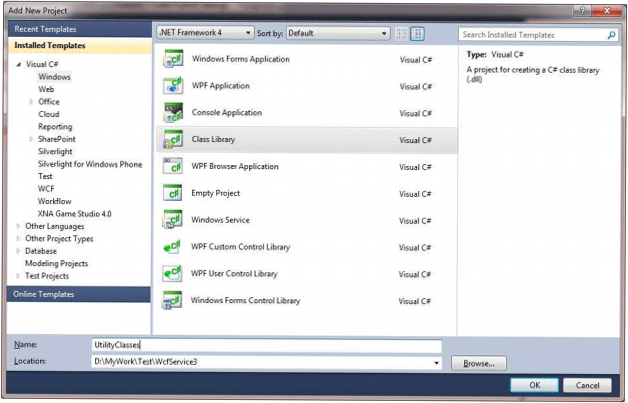628x403 pixels.
Task: Click the Windows Forms Application template icon
Action: (x=173, y=59)
